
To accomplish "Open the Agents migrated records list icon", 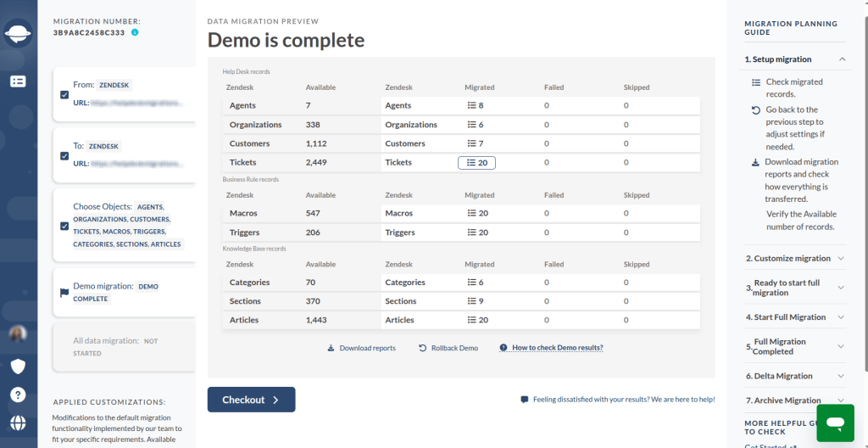I will coord(471,105).
